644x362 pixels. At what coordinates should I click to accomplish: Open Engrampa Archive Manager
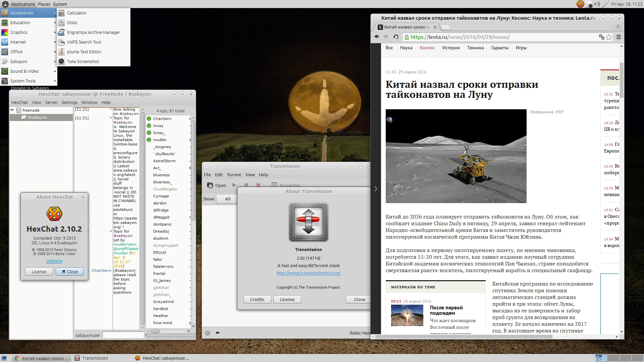[94, 32]
